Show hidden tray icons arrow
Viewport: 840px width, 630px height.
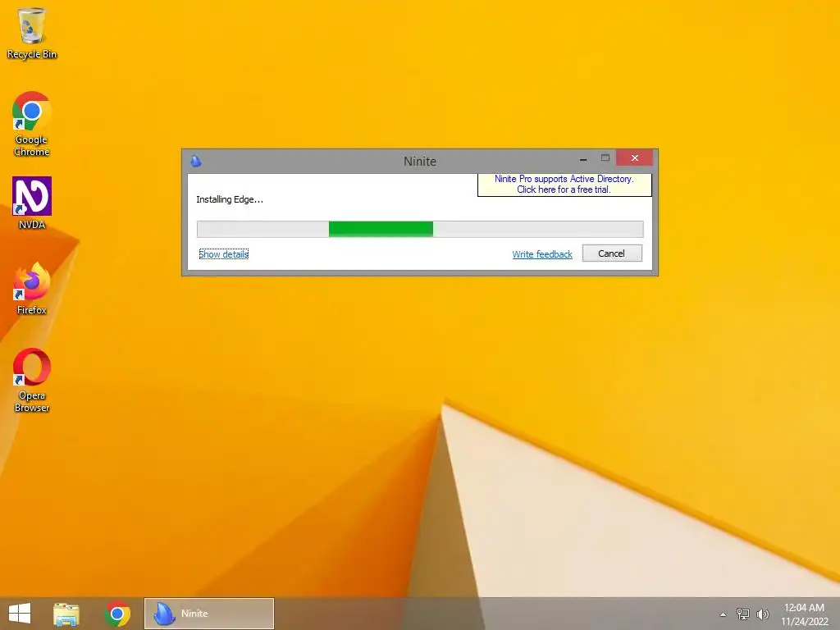tap(723, 614)
